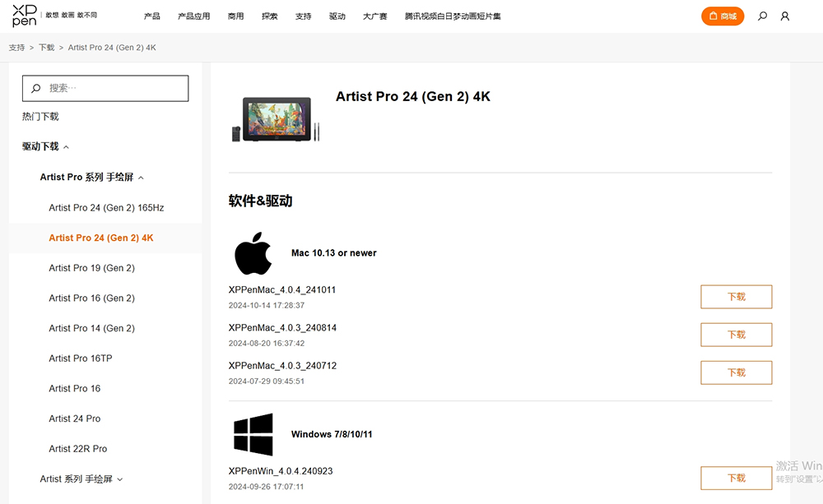Select Artist Pro 16 in sidebar
The image size is (823, 504).
(75, 389)
